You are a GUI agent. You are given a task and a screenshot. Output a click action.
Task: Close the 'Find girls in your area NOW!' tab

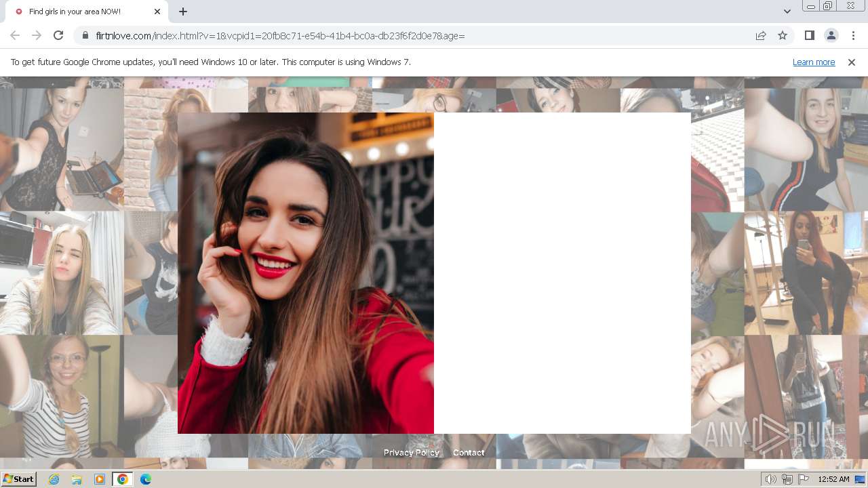pyautogui.click(x=157, y=12)
